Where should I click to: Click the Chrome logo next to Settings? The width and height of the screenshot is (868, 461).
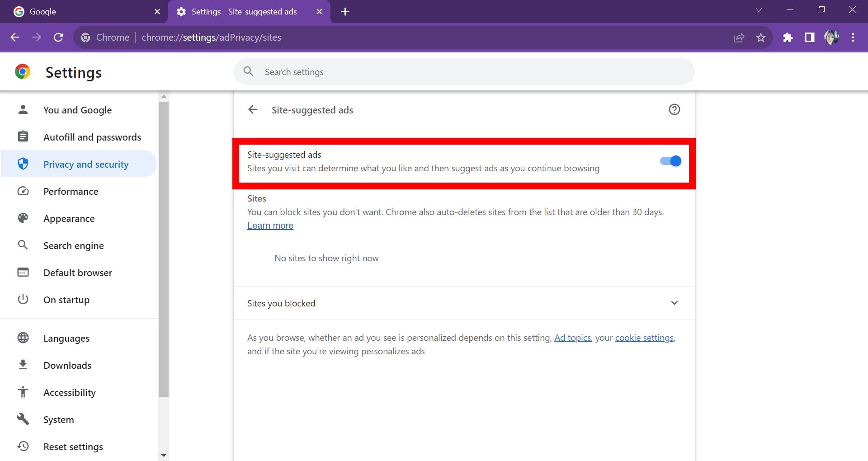(x=23, y=72)
